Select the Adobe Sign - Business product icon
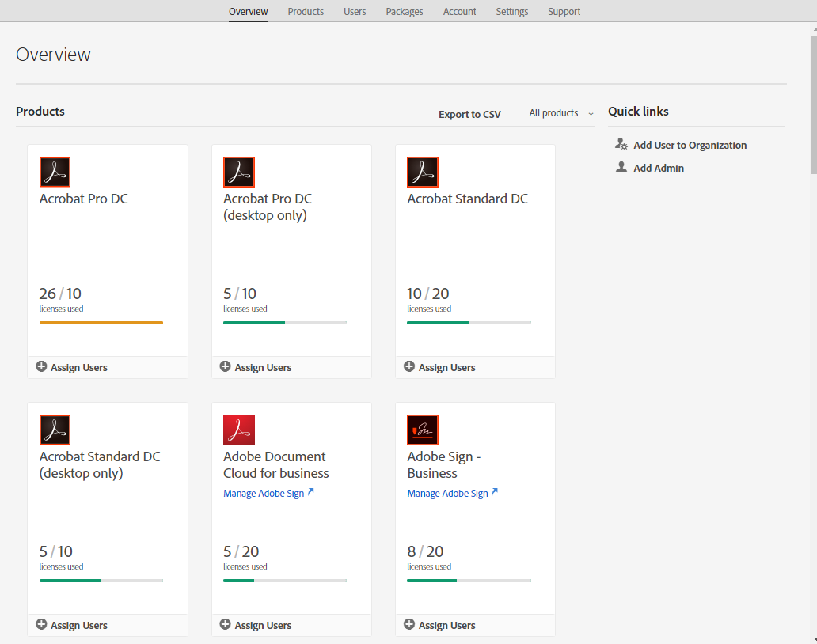 422,430
